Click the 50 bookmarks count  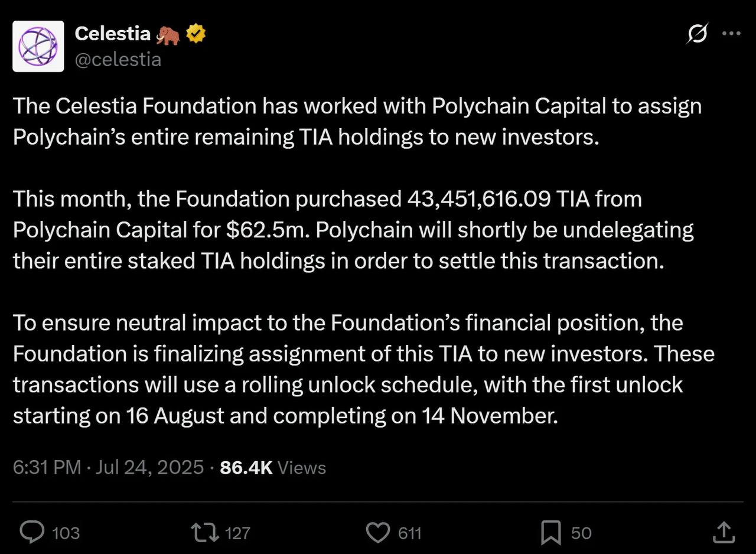click(581, 533)
